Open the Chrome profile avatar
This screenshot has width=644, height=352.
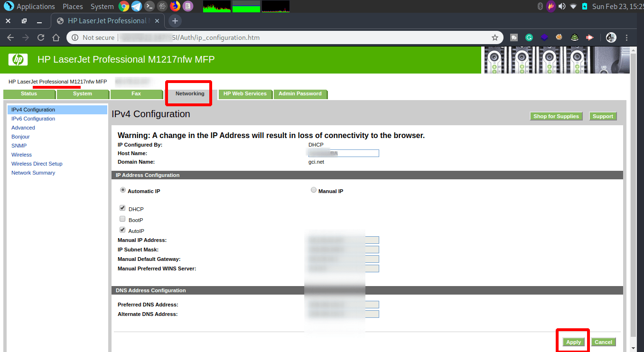[611, 37]
